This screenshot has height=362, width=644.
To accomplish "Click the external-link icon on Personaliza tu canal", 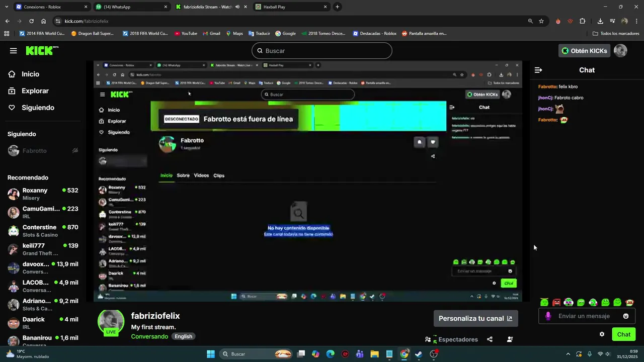I will (x=510, y=318).
